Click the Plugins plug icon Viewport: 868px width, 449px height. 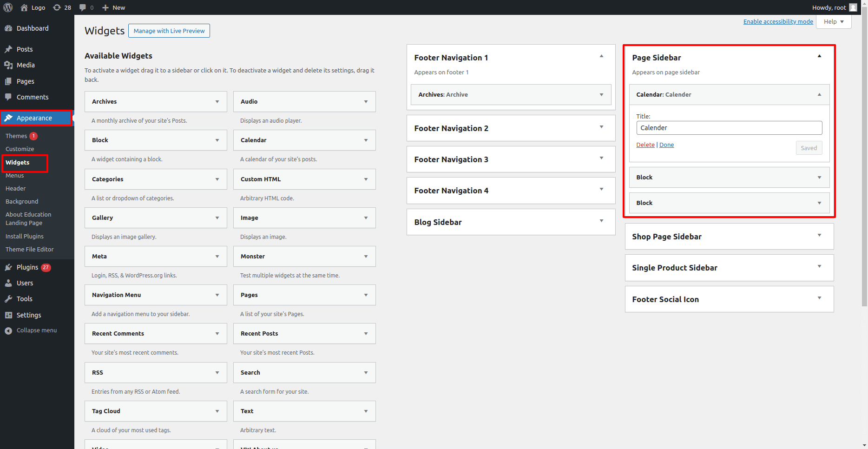[x=8, y=267]
